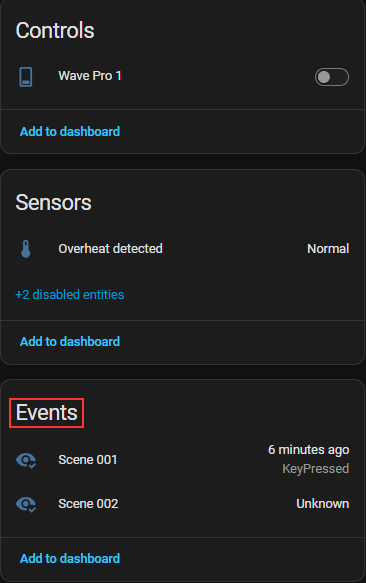This screenshot has height=583, width=366.
Task: Toggle the Wave Pro 1 switch
Action: (x=332, y=77)
